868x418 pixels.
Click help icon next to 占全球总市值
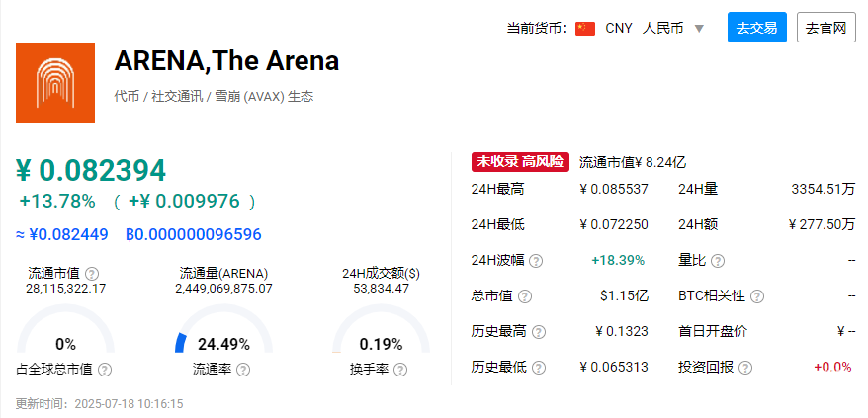point(105,370)
